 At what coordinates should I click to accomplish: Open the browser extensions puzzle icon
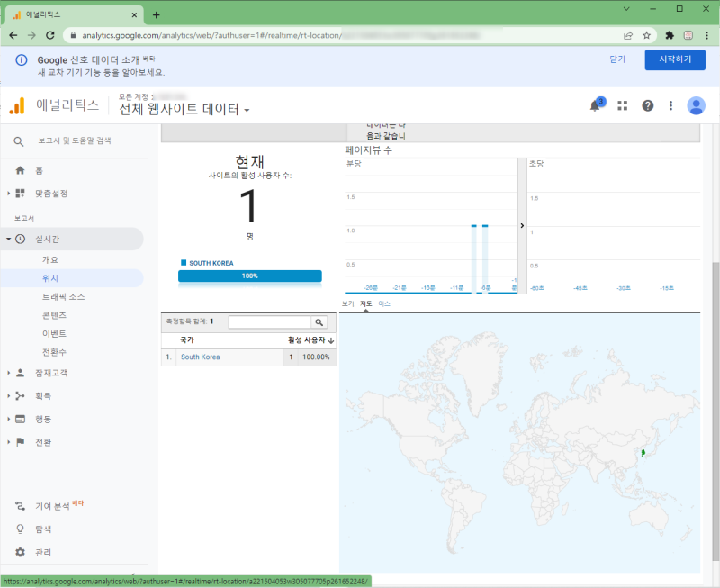pos(670,35)
